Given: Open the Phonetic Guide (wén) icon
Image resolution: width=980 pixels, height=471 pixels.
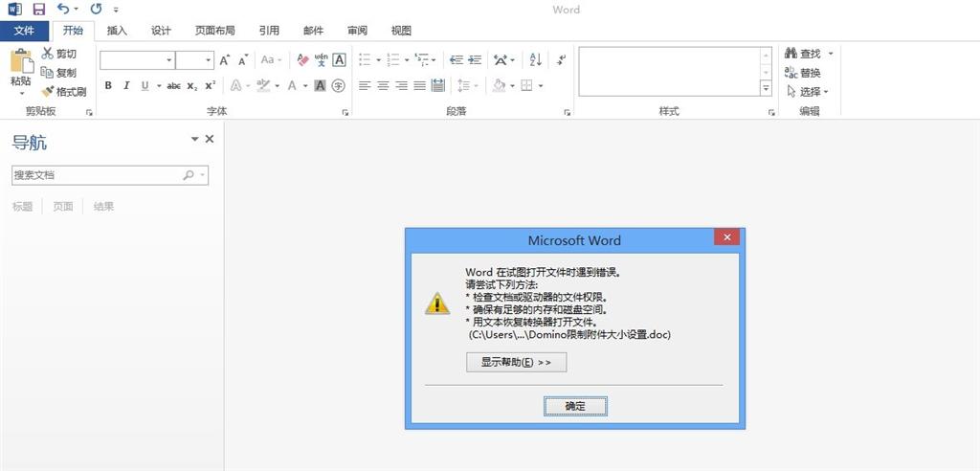Looking at the screenshot, I should coord(322,60).
